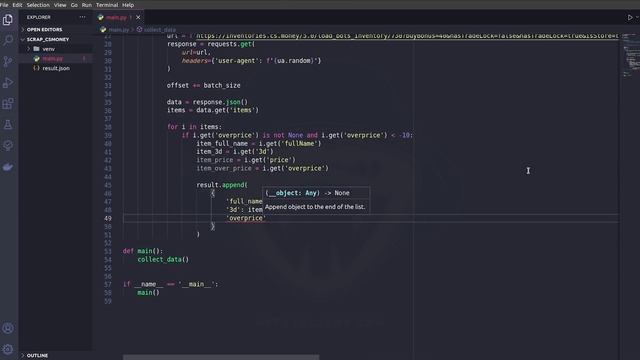This screenshot has height=360, width=640.
Task: Click the EXPLORER panel title
Action: click(x=39, y=17)
